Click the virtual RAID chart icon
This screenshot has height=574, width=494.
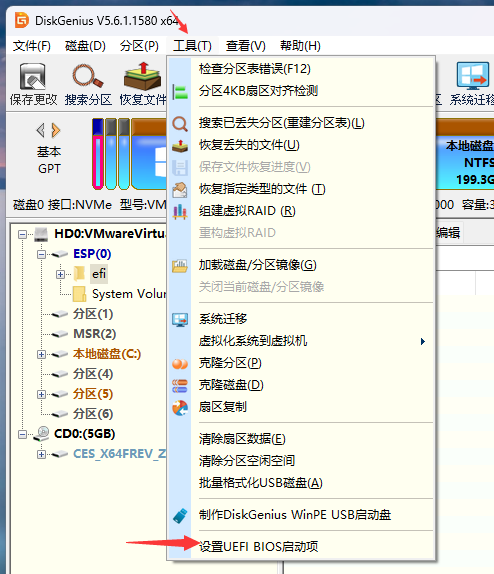click(180, 212)
